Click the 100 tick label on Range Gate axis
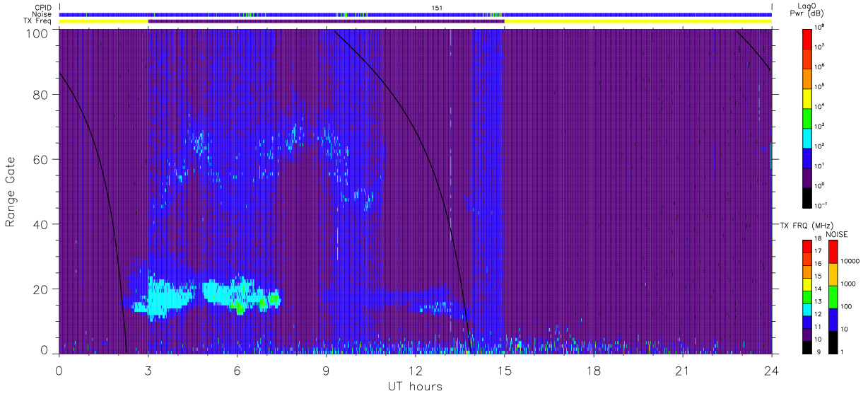Image resolution: width=868 pixels, height=401 pixels. pos(38,33)
